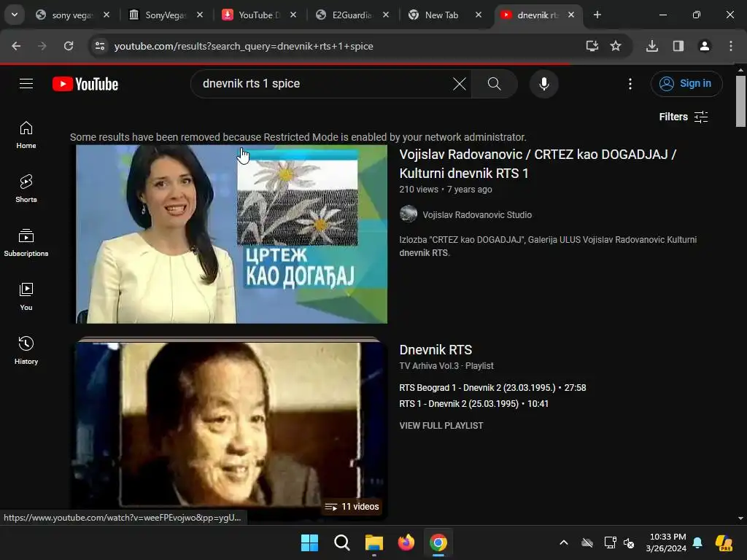Open YouTube settings three-dot menu
747x560 pixels.
630,84
